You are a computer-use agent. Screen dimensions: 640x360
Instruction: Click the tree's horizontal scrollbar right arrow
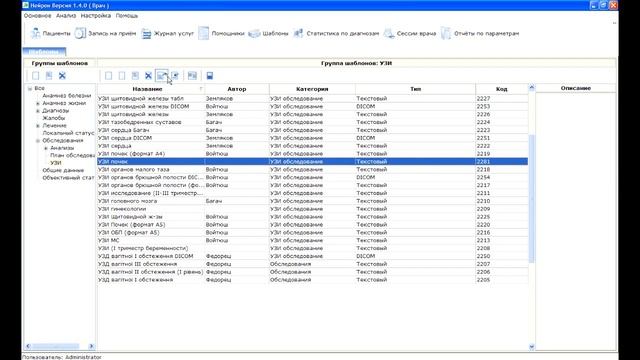point(91,346)
